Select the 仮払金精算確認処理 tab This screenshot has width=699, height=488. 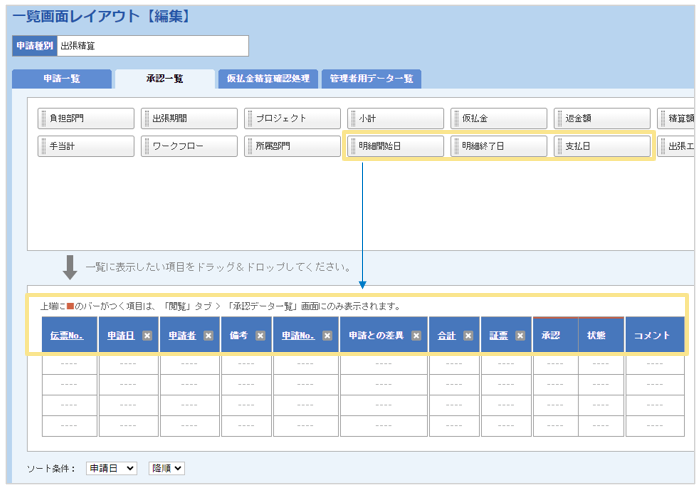click(x=267, y=79)
